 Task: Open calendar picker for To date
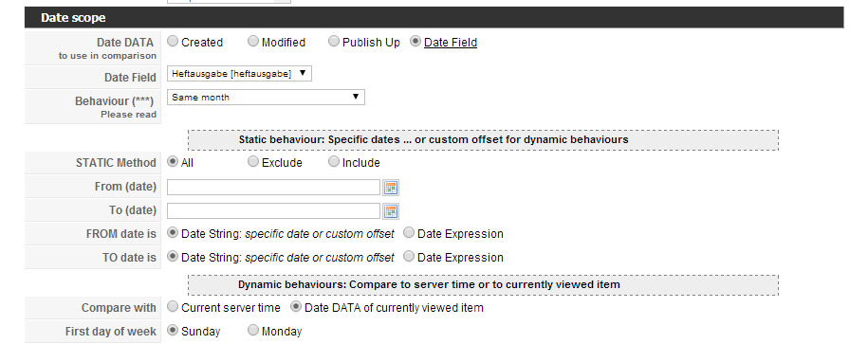(x=391, y=211)
